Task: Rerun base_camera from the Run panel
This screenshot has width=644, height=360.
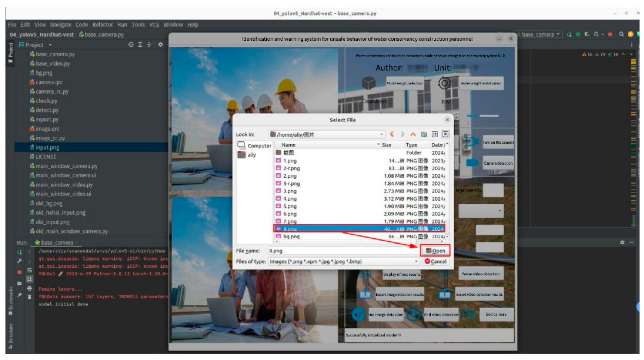Action: click(x=20, y=252)
